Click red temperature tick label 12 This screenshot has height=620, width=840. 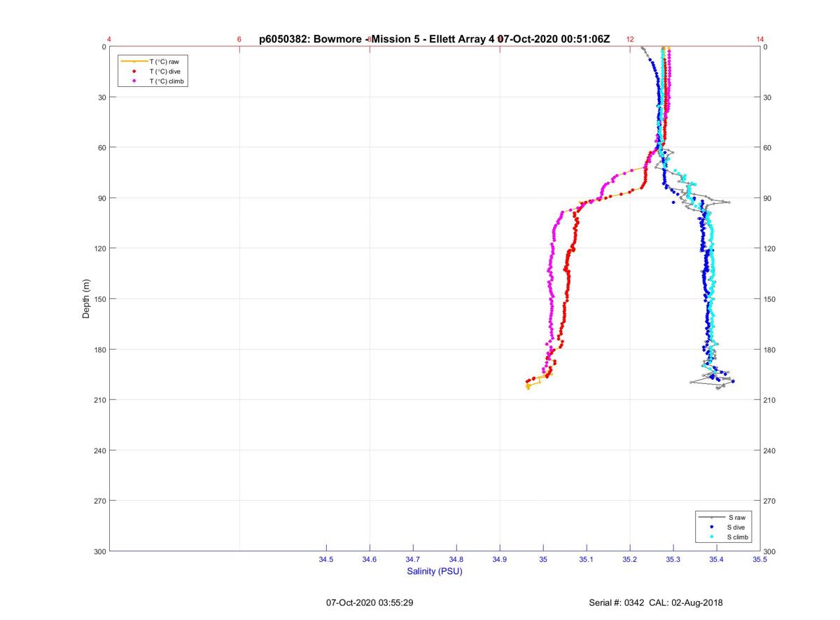click(x=630, y=39)
